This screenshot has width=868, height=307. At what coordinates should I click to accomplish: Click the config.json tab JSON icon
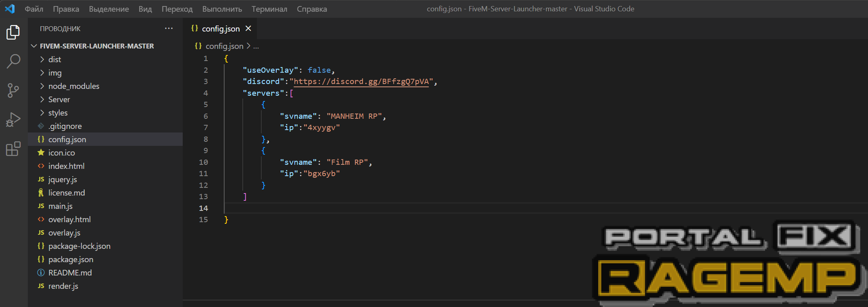click(194, 28)
